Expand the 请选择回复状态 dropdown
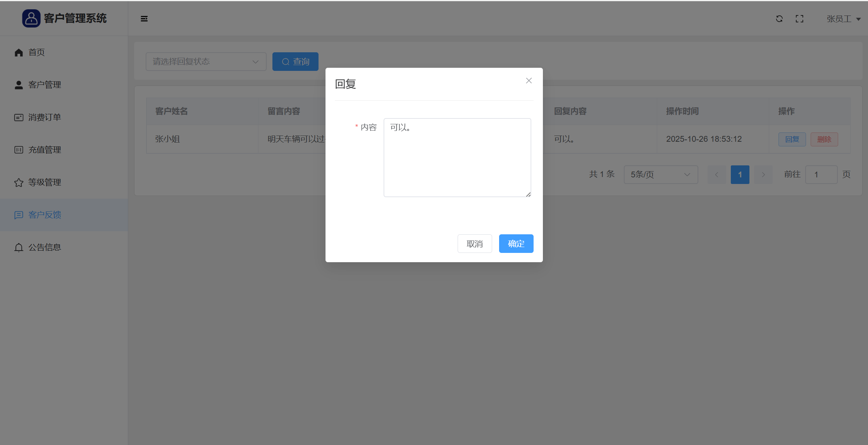The width and height of the screenshot is (868, 445). click(x=206, y=62)
